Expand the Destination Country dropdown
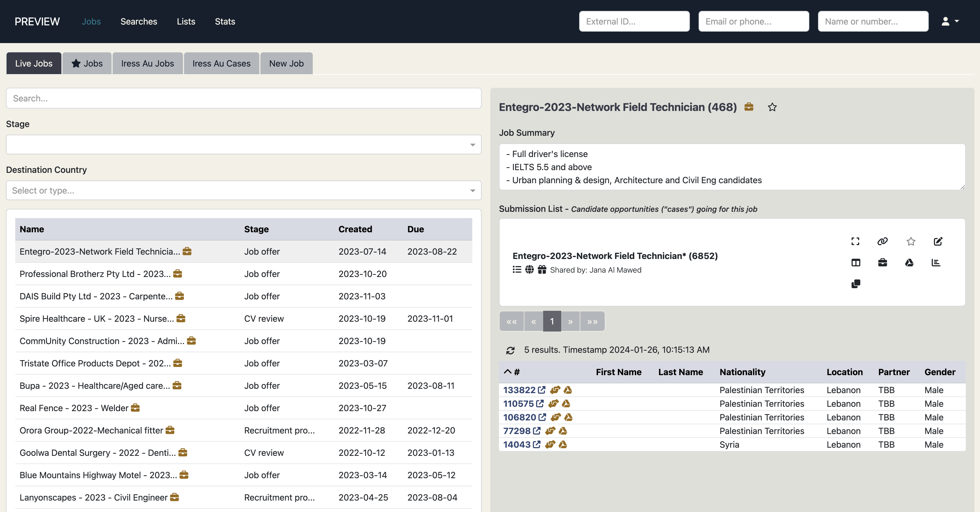Screen dimensions: 980x512 244,190
